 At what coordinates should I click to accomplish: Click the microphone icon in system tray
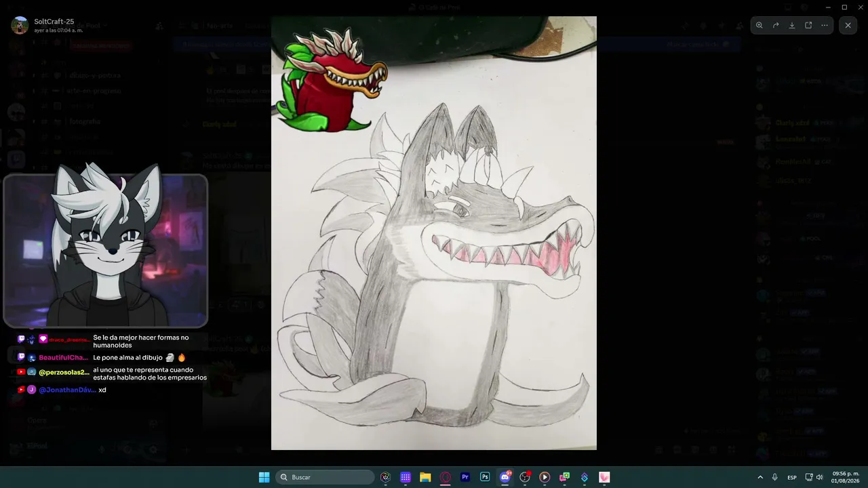pos(775,477)
